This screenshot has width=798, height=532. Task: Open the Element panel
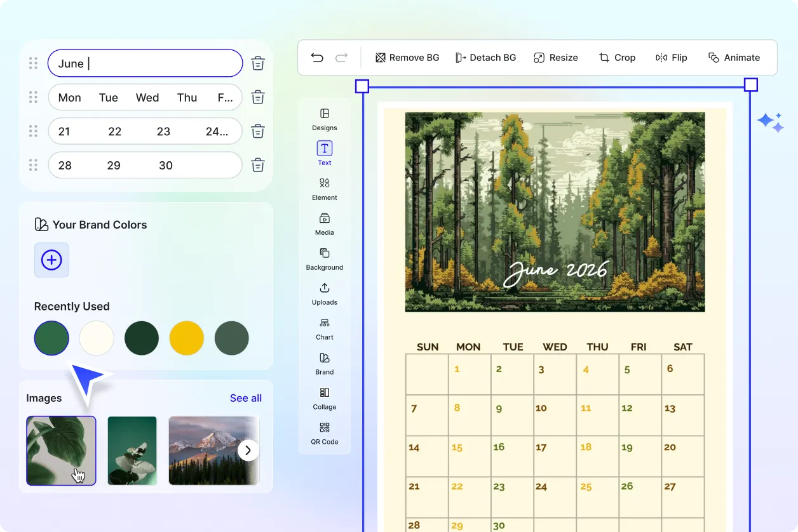click(325, 189)
